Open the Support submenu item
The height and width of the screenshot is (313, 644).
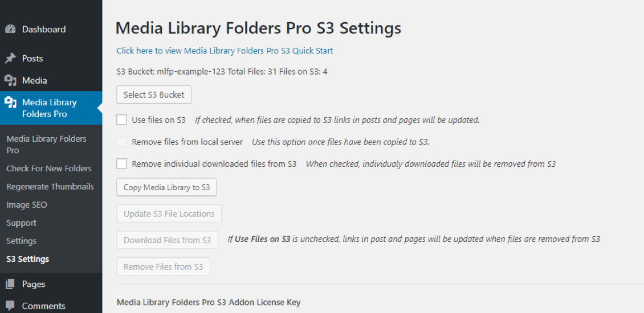[x=21, y=223]
